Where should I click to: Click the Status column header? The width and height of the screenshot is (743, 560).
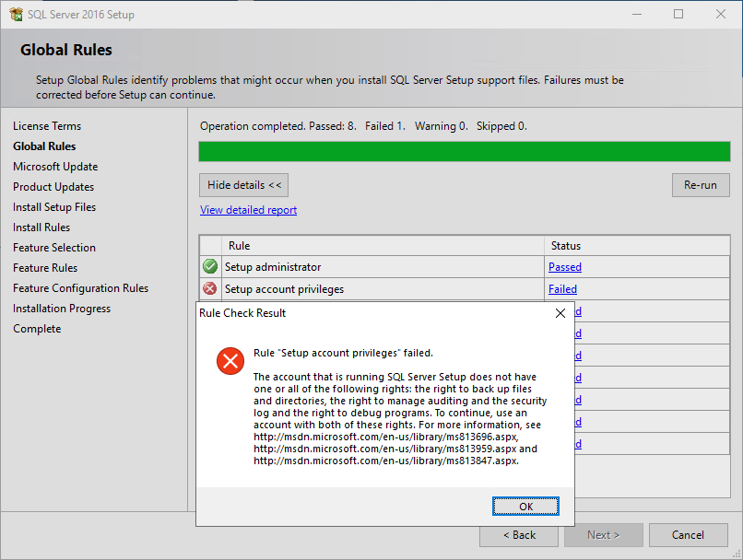[x=637, y=246]
